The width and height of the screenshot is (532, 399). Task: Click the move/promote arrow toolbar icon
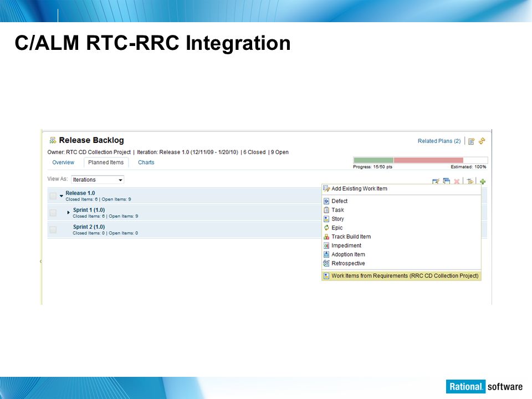470,182
